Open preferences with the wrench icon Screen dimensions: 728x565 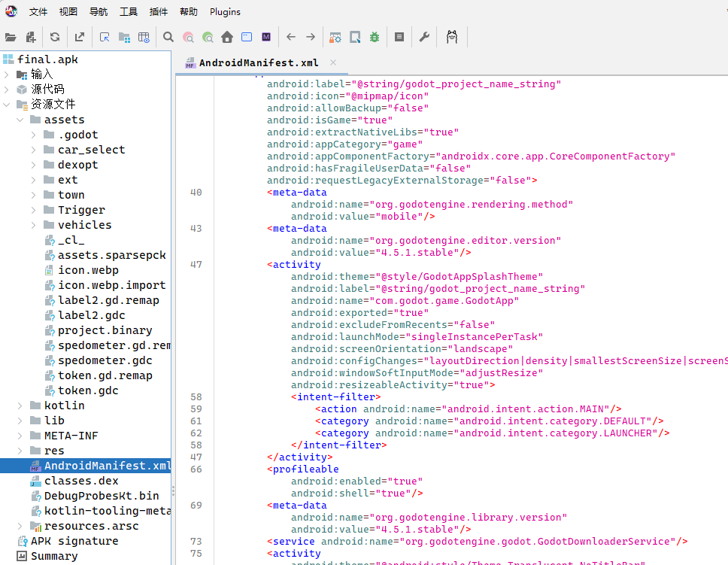424,37
